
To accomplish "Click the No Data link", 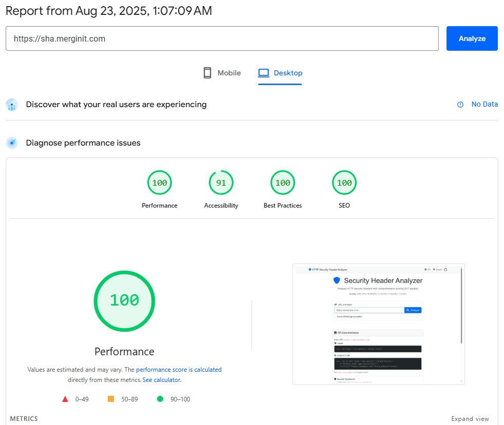I will tap(485, 104).
